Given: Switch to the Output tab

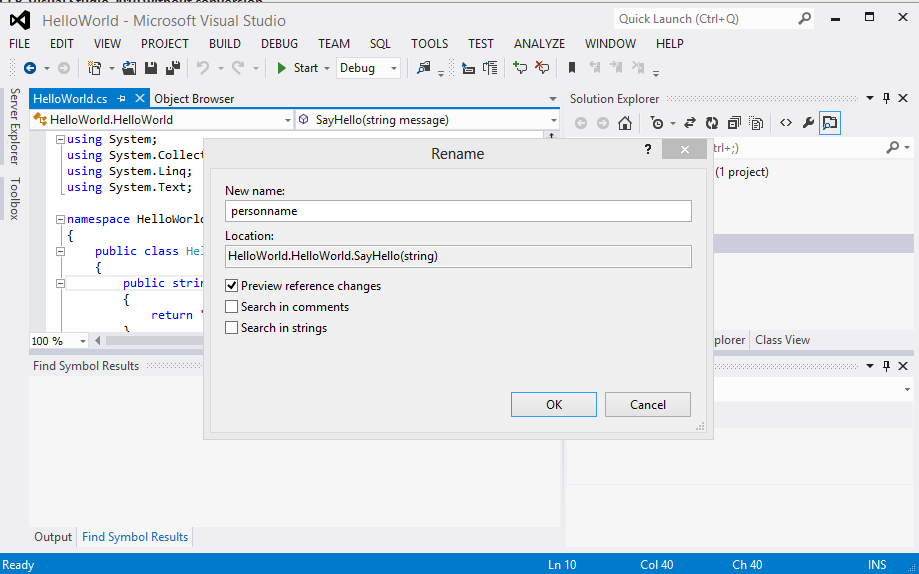Looking at the screenshot, I should (53, 537).
